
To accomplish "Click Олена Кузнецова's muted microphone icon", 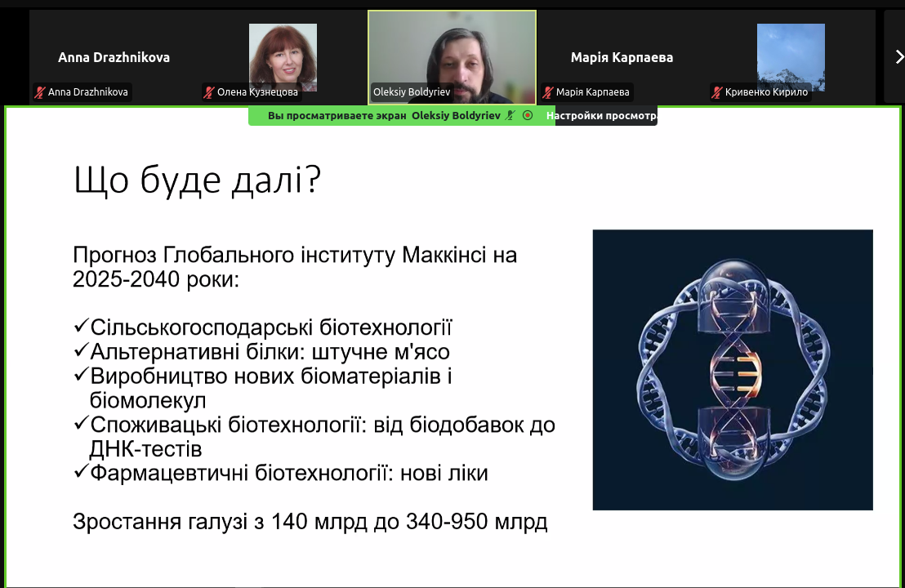I will [209, 92].
